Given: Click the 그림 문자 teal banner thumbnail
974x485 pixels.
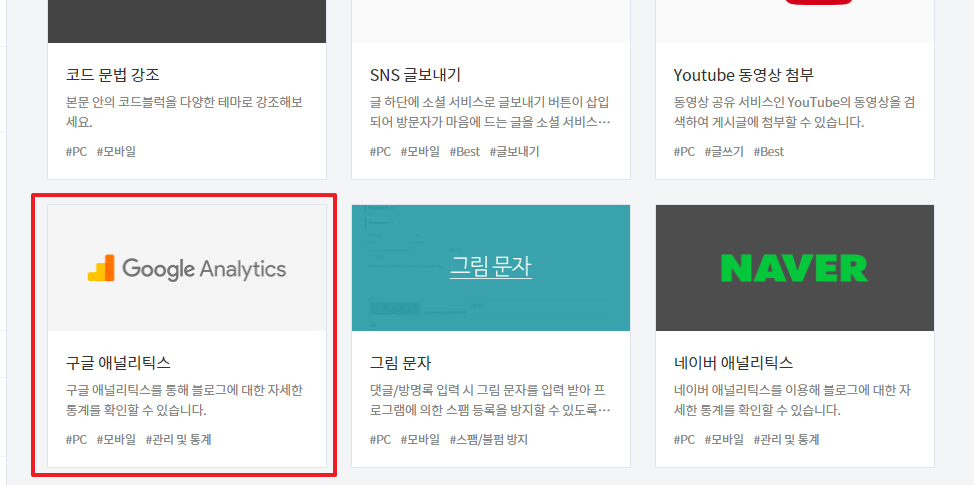Looking at the screenshot, I should click(x=491, y=268).
